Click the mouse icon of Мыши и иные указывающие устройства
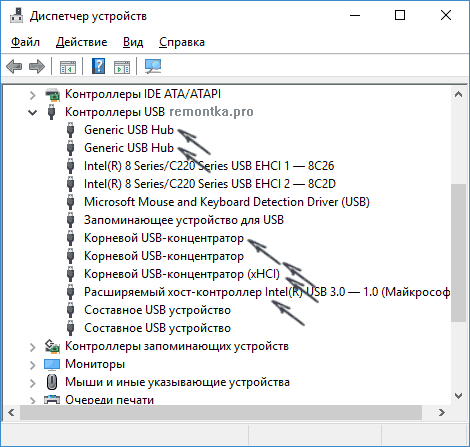The width and height of the screenshot is (470, 447). pos(52,382)
